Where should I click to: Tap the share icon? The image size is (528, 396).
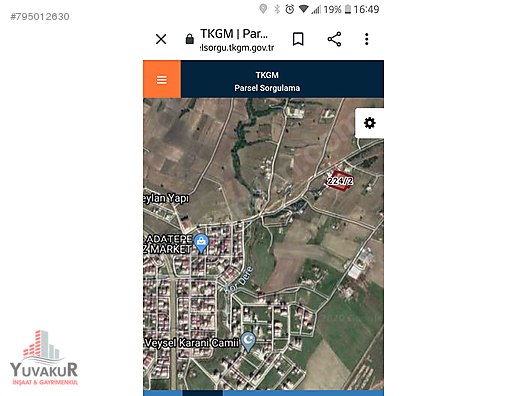(x=334, y=39)
